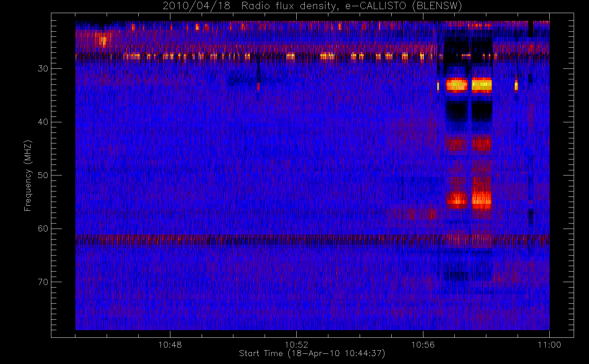The image size is (589, 364).
Task: Click the date '2010/04/18' in the title
Action: coord(196,6)
